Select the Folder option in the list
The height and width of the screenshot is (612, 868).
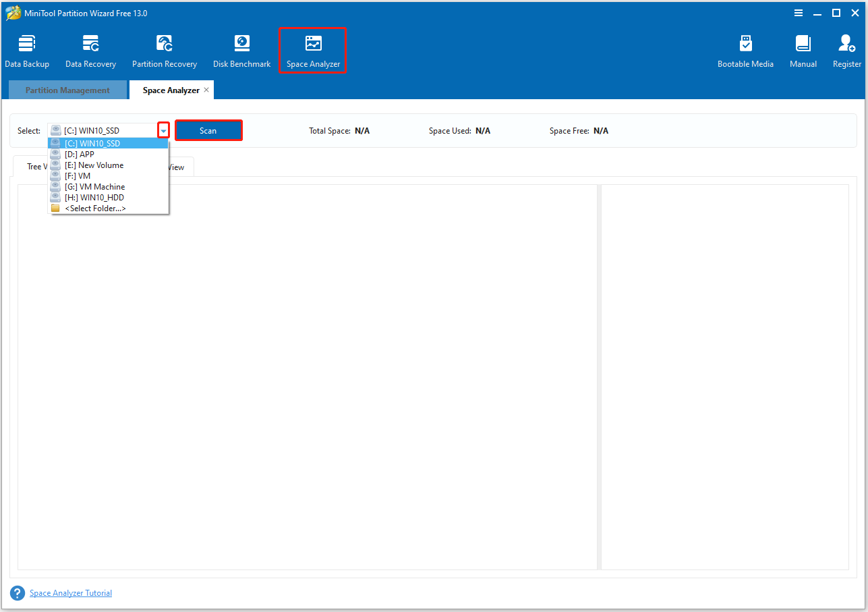(x=95, y=208)
